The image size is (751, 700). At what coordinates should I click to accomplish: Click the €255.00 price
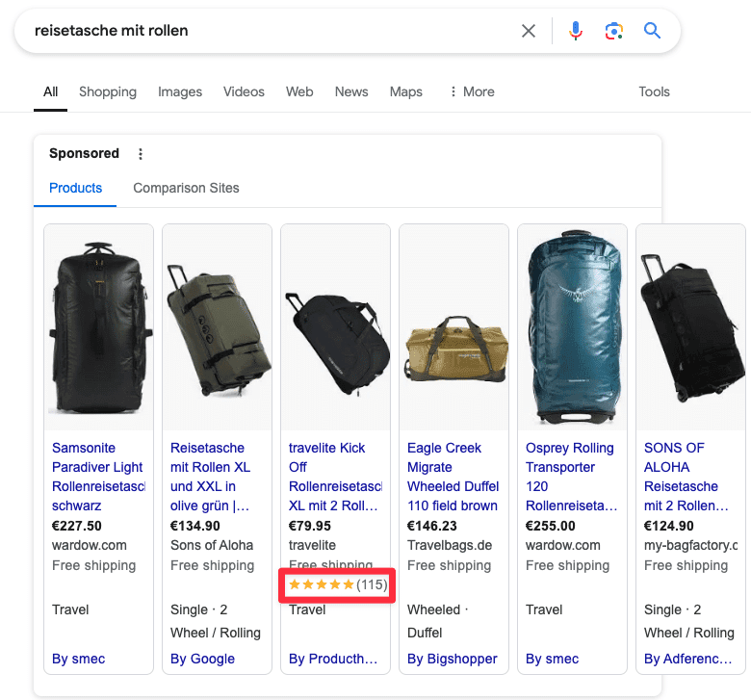(x=551, y=526)
